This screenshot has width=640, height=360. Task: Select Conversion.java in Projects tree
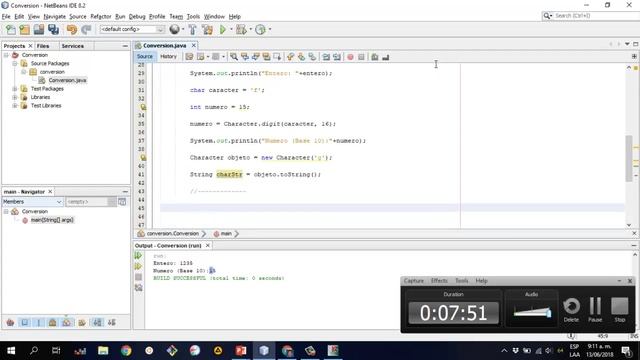point(67,80)
